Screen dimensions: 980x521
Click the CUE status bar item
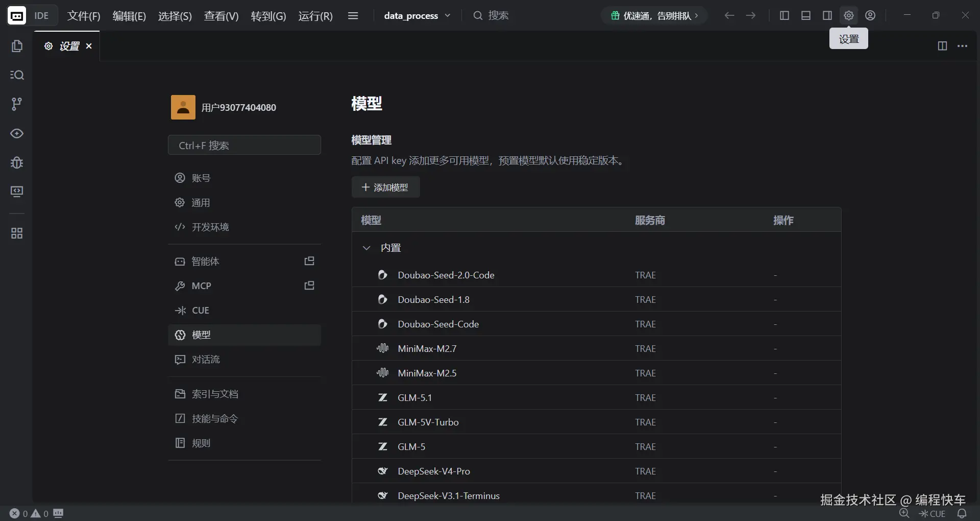[x=932, y=514]
